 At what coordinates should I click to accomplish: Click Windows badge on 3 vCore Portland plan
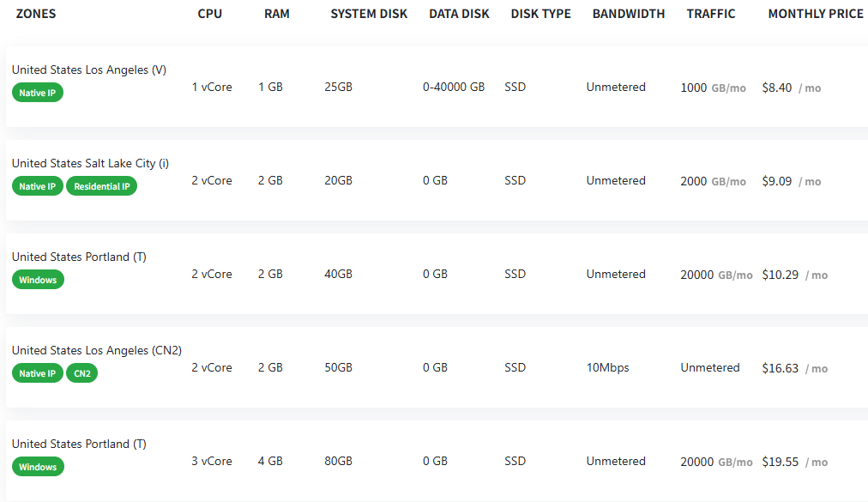(38, 467)
